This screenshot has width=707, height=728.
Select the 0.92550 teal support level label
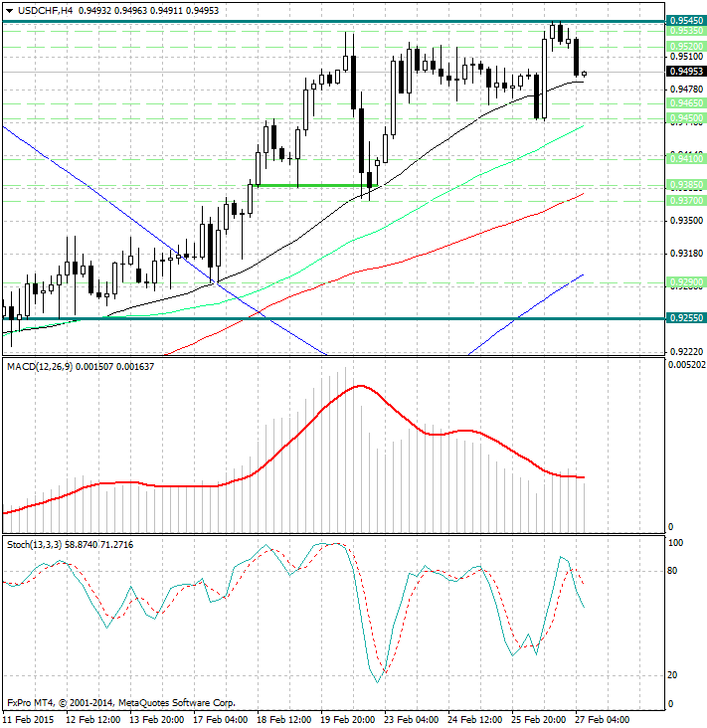(686, 318)
